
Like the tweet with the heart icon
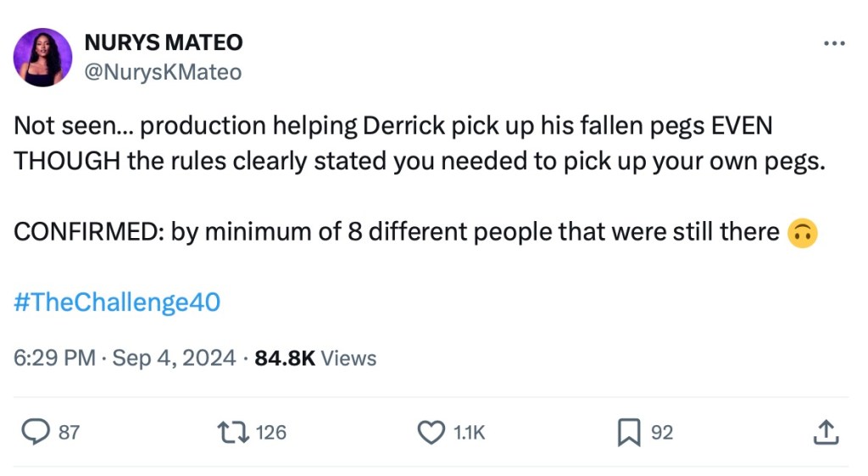tap(431, 433)
